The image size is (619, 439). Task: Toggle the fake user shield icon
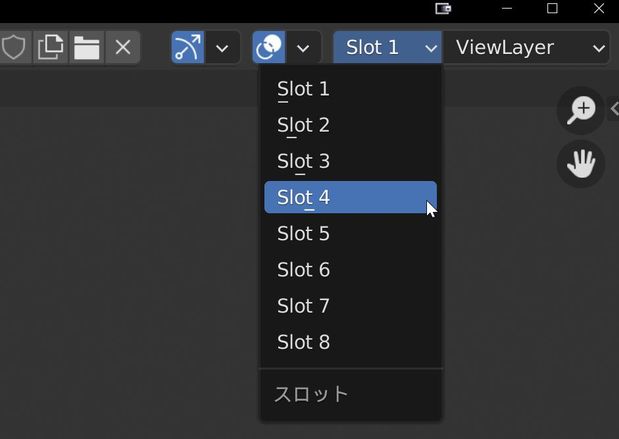point(15,47)
